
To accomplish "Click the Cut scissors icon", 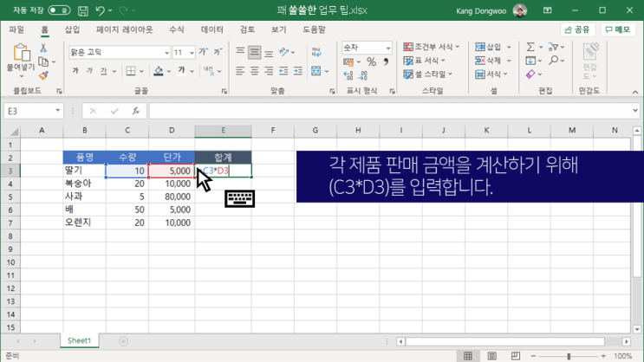I will 43,48.
